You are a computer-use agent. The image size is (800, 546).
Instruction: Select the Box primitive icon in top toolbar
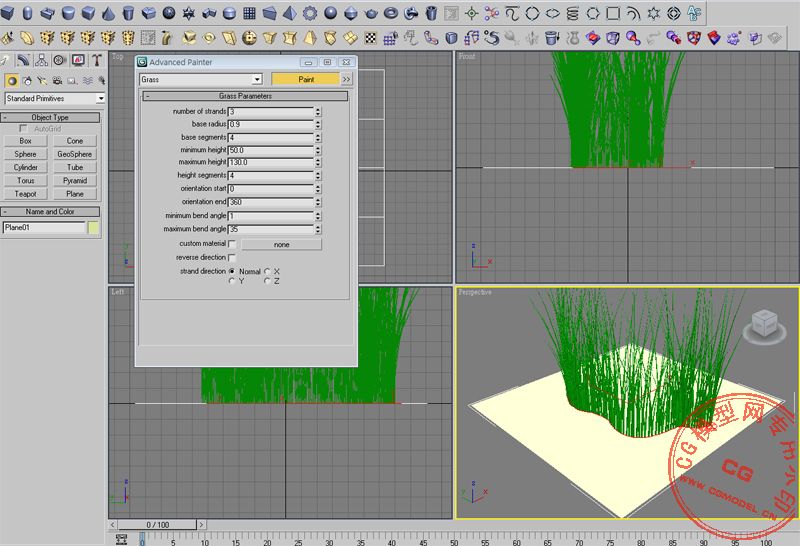tap(7, 13)
